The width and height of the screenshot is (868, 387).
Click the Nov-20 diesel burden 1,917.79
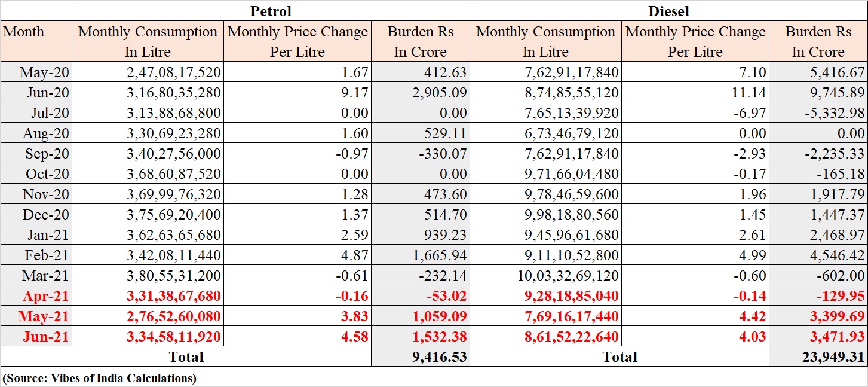pyautogui.click(x=835, y=194)
